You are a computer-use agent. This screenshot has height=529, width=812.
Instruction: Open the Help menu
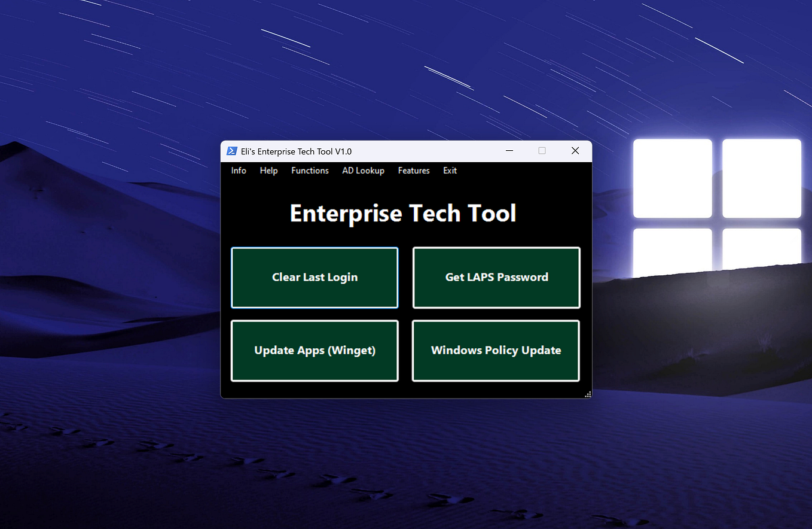[x=268, y=171]
